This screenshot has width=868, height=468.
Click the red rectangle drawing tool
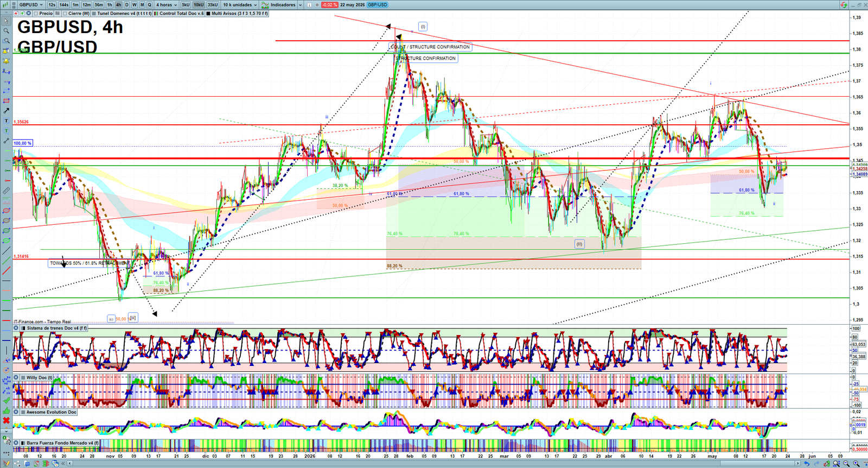(7, 100)
